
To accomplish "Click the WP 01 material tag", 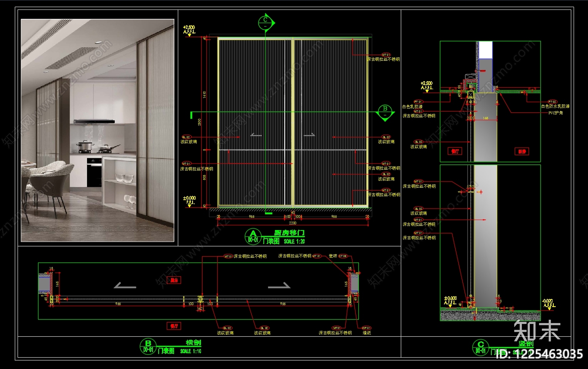I will click(x=367, y=328).
